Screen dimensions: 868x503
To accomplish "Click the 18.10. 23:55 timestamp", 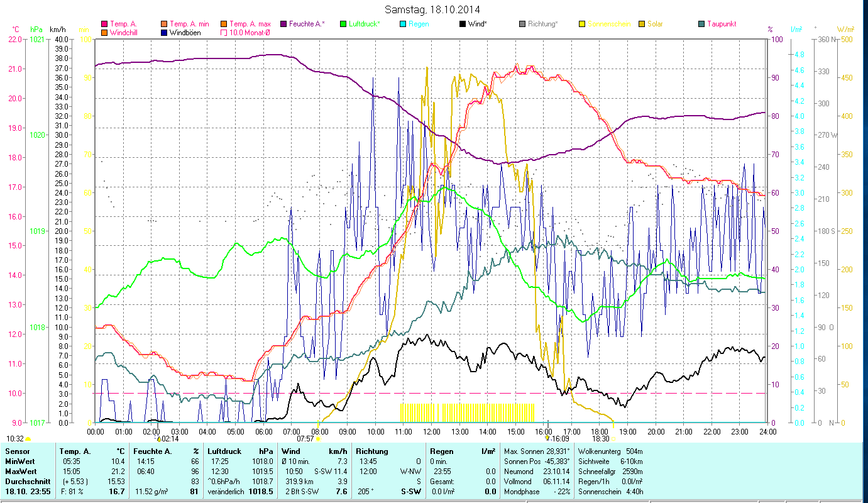I will [x=28, y=492].
